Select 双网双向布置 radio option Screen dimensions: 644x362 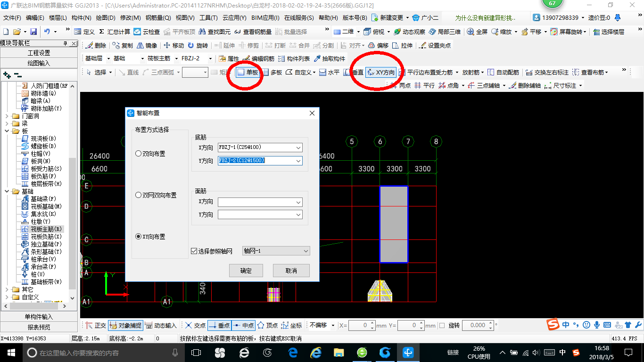point(156,195)
